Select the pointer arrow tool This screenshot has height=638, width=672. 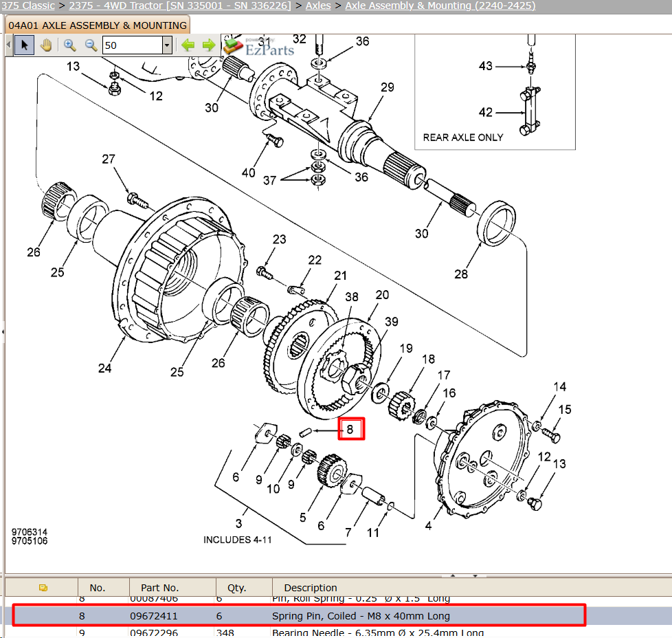click(24, 45)
